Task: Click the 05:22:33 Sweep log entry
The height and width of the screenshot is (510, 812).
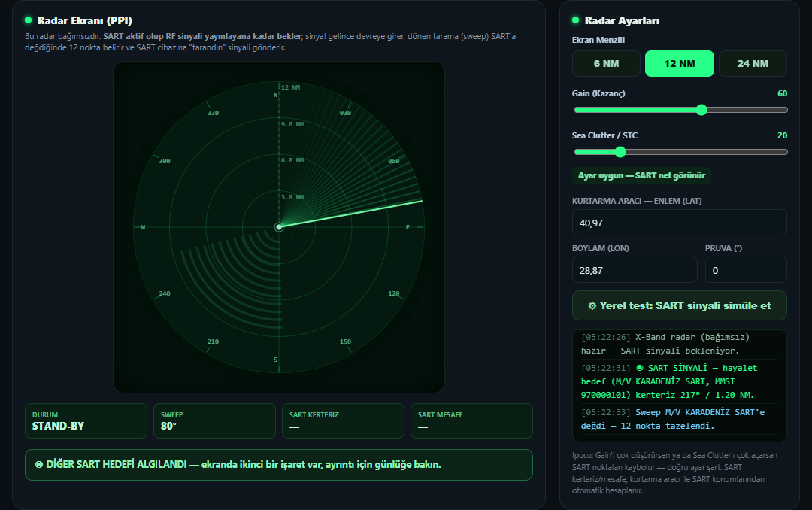Action: pos(680,419)
